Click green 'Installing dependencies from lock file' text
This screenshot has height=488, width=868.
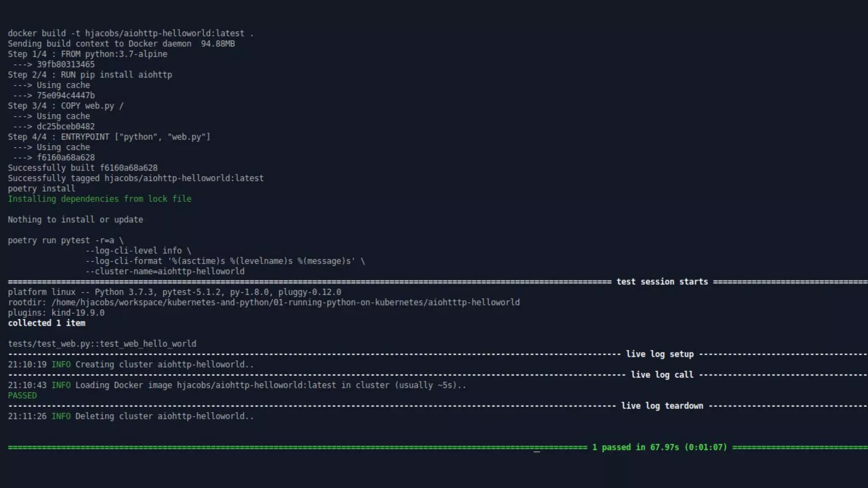[x=100, y=199]
